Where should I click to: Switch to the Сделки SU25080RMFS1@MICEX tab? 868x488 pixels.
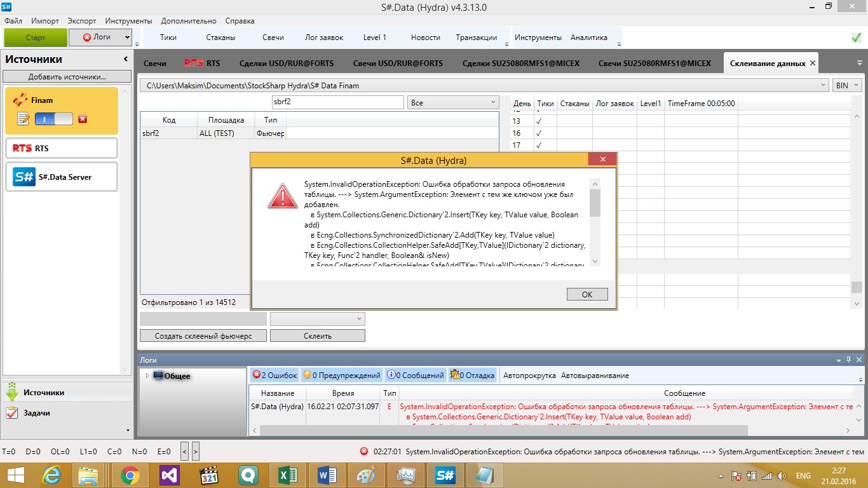point(520,64)
